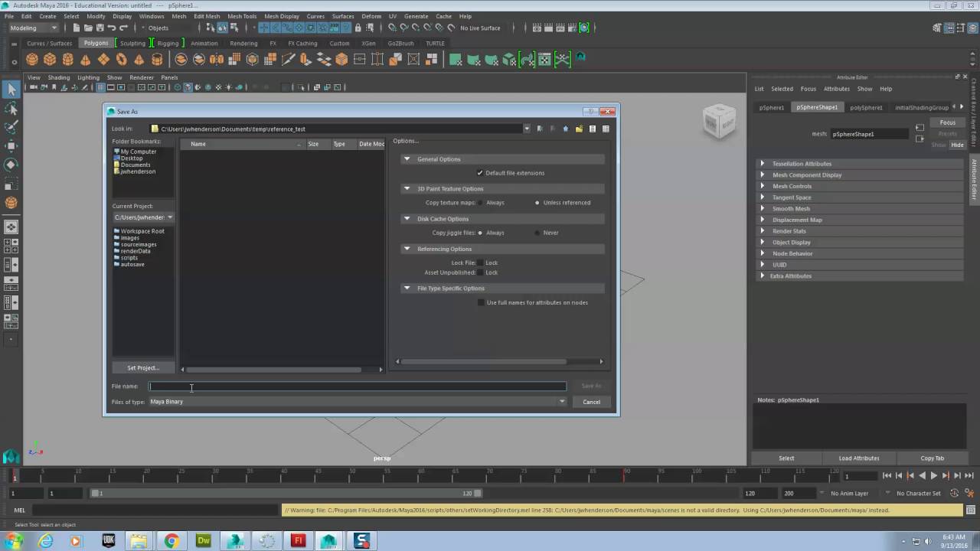The height and width of the screenshot is (551, 980).
Task: Click the polygon sphere shelf icon
Action: (x=32, y=59)
